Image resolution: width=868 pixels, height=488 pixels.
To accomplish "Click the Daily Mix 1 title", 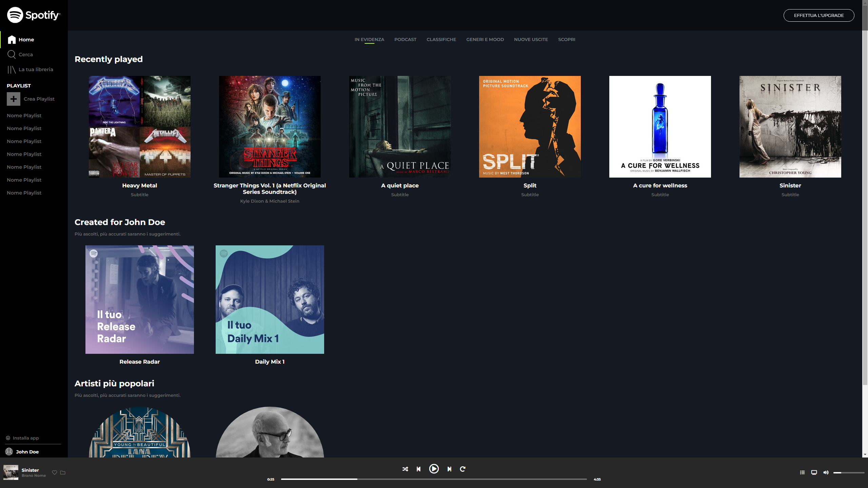I will coord(270,362).
